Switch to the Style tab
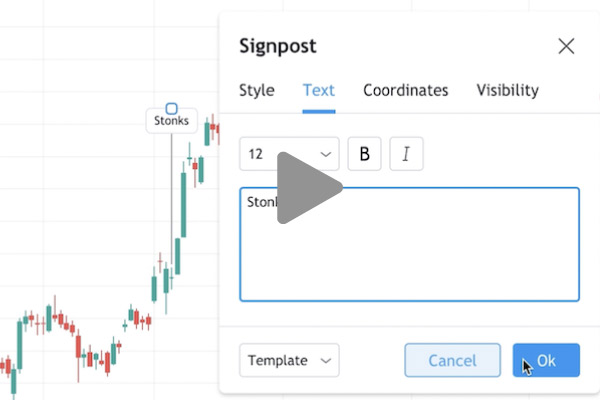This screenshot has height=400, width=600. click(257, 91)
